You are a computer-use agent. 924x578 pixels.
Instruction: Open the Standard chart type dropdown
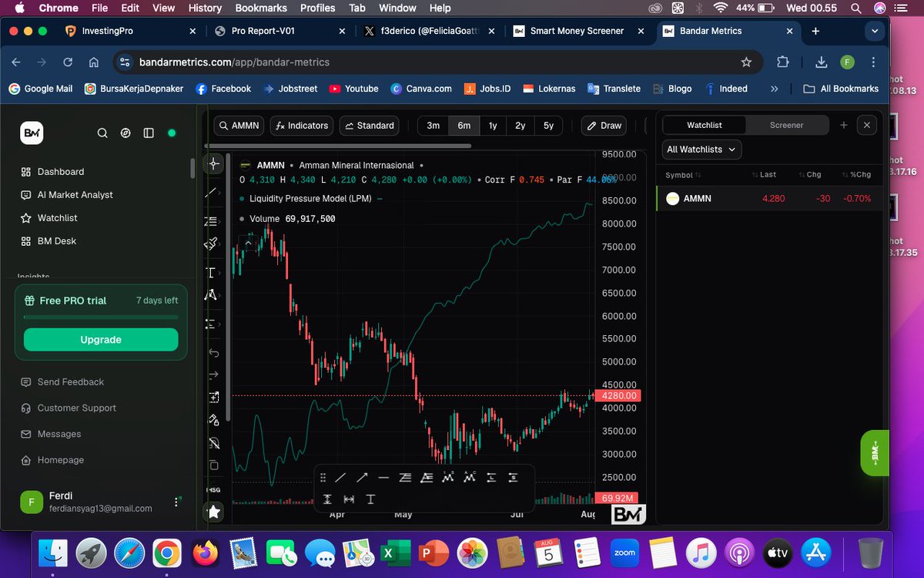[369, 126]
